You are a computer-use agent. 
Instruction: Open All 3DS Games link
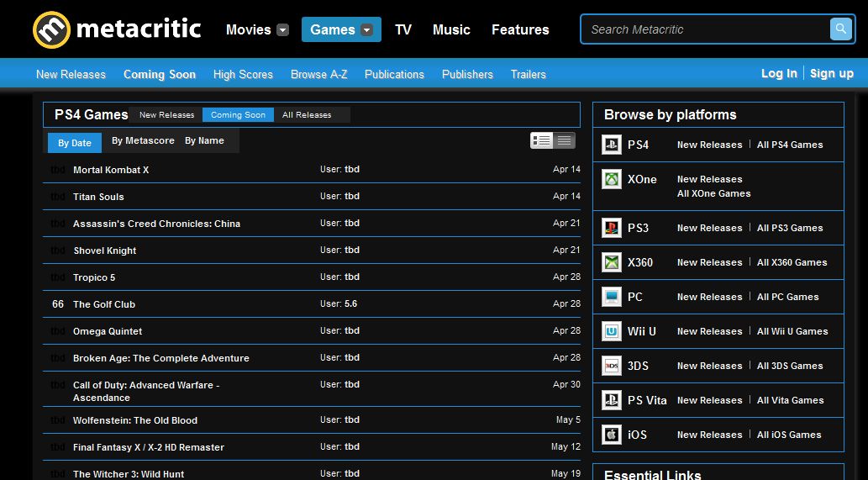click(x=790, y=366)
